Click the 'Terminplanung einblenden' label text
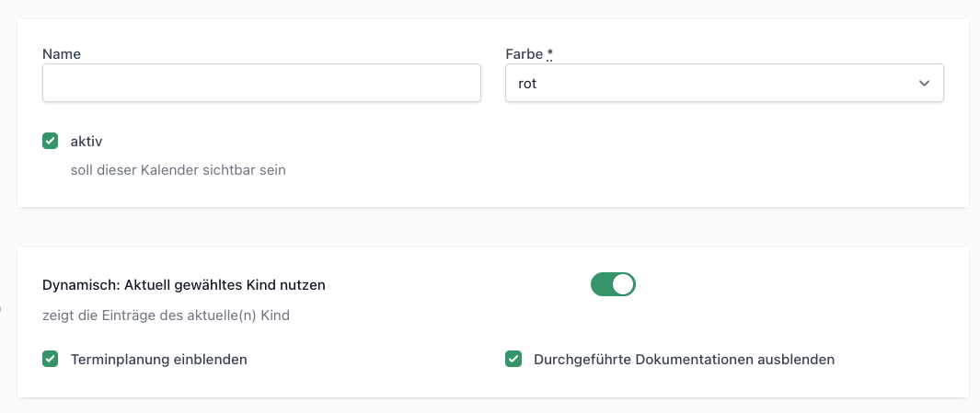This screenshot has height=413, width=980. point(158,360)
